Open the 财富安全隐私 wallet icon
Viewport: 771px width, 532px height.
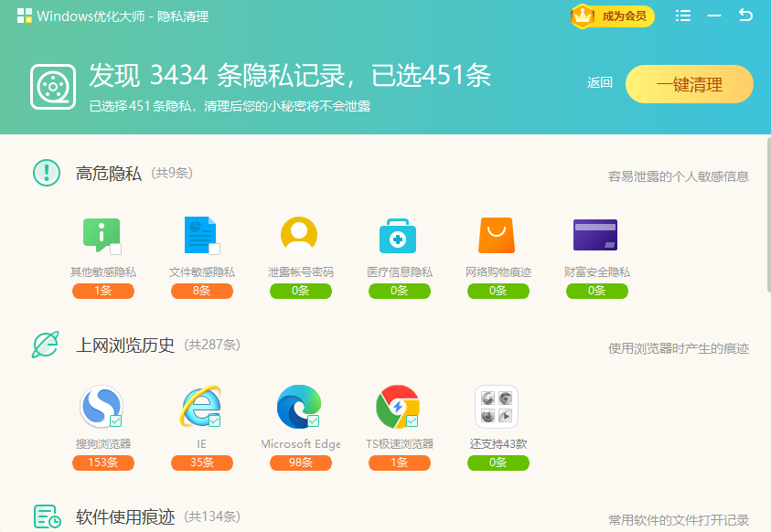596,235
